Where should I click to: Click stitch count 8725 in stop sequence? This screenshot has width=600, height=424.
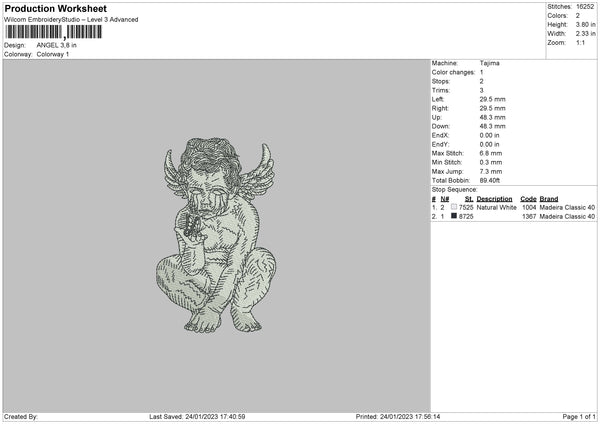[466, 217]
